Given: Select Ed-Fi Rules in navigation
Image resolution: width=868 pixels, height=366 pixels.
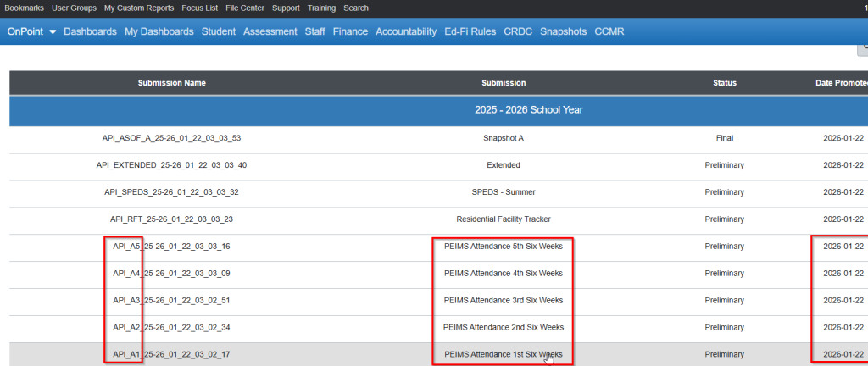Looking at the screenshot, I should [470, 31].
